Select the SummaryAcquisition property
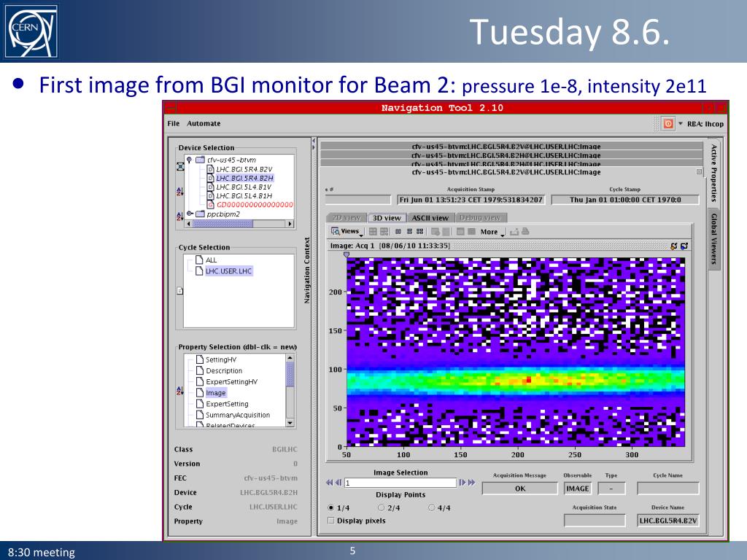 (x=238, y=415)
